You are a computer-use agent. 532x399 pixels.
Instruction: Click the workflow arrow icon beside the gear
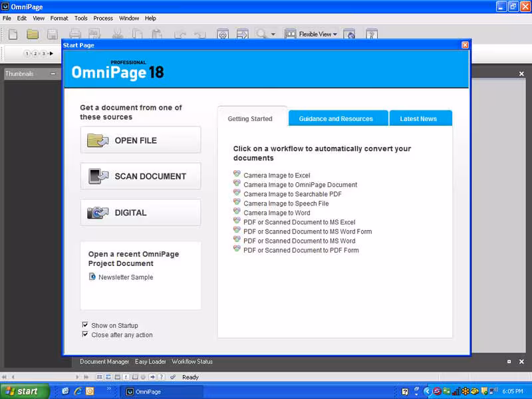point(243,35)
